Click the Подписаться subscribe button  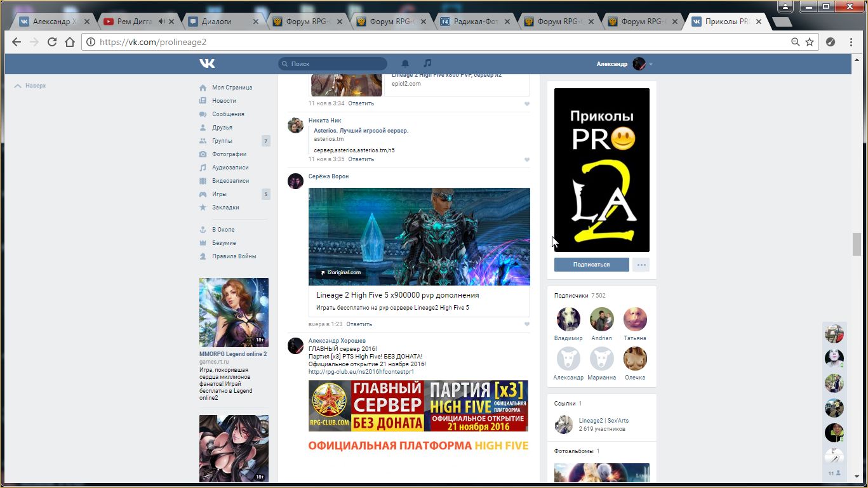(591, 265)
